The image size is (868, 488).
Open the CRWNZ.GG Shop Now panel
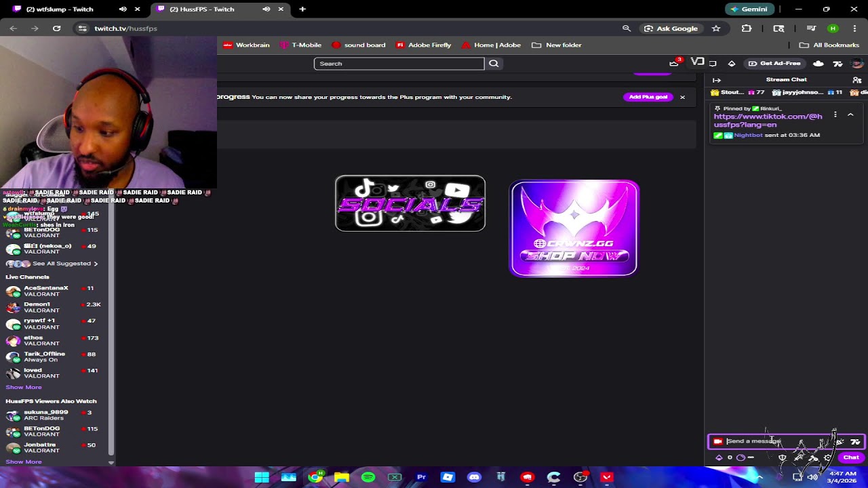coord(574,228)
